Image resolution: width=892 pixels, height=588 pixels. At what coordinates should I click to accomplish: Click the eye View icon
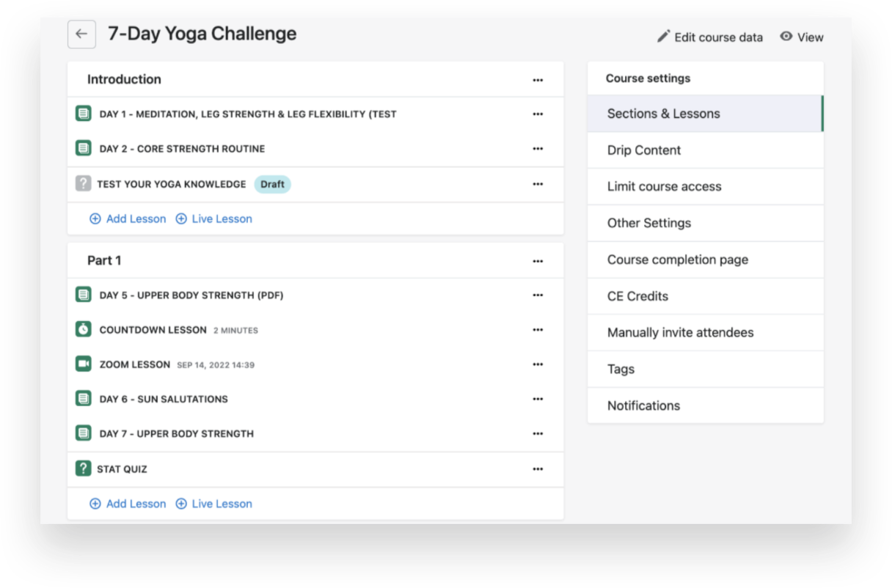point(786,37)
